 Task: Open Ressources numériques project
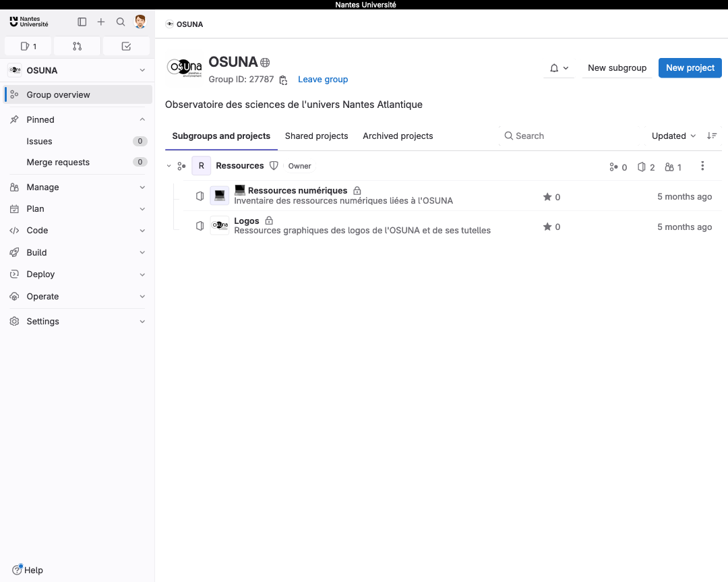pyautogui.click(x=297, y=190)
